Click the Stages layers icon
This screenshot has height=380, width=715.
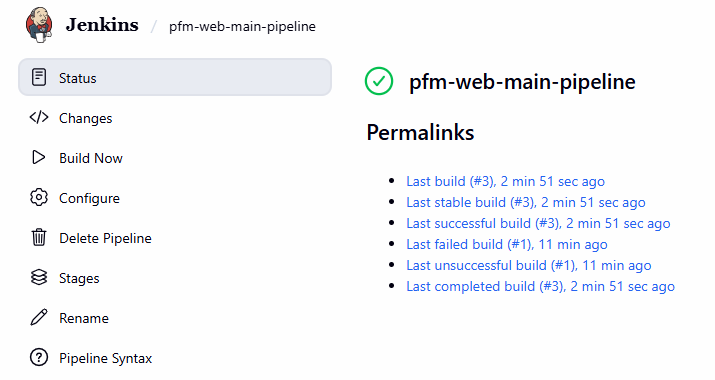(x=39, y=277)
